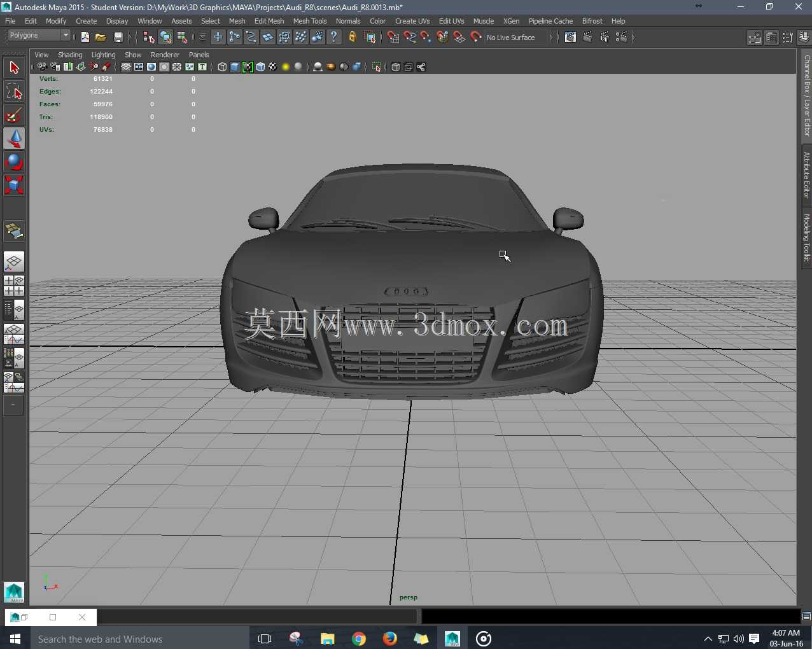Open the Edit Mesh menu
This screenshot has width=812, height=649.
coord(269,21)
